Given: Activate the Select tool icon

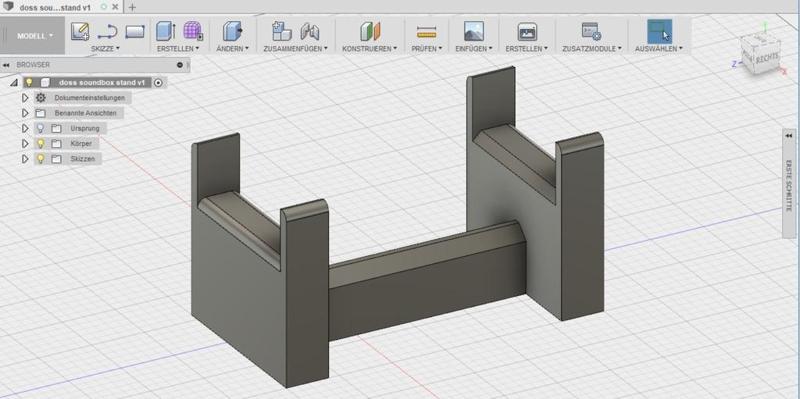Looking at the screenshot, I should (659, 32).
